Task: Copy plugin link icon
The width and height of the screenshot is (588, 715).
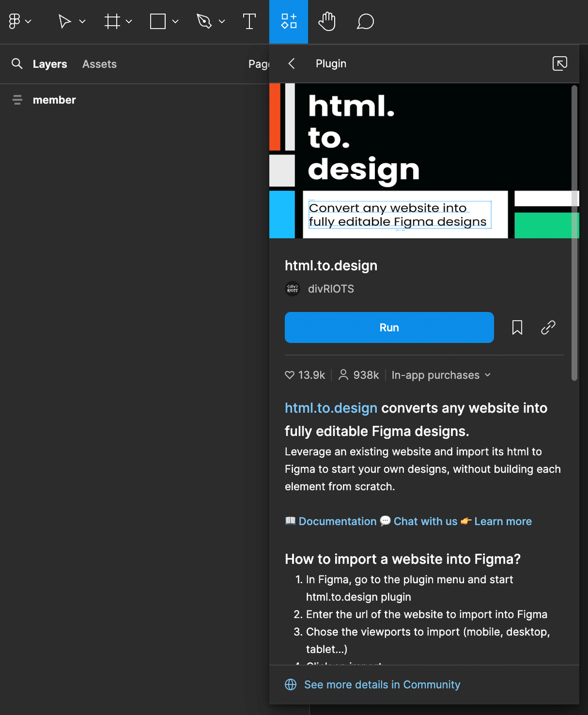Action: (x=548, y=327)
